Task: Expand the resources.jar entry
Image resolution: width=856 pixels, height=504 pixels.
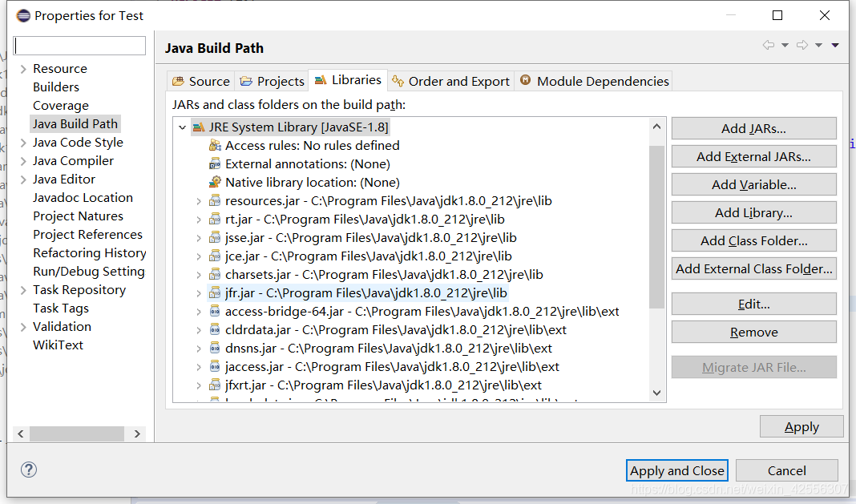Action: point(199,200)
